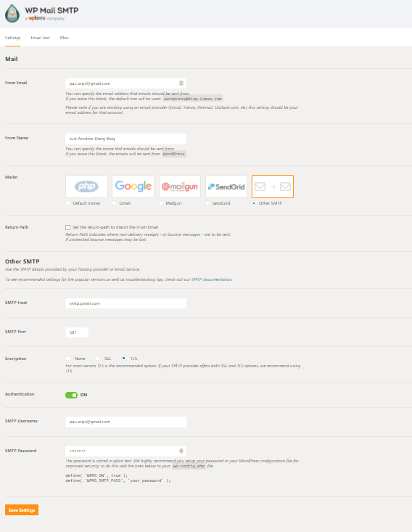This screenshot has height=532, width=412.
Task: Click the WP Mail SMTP pigeon logo
Action: coord(12,14)
